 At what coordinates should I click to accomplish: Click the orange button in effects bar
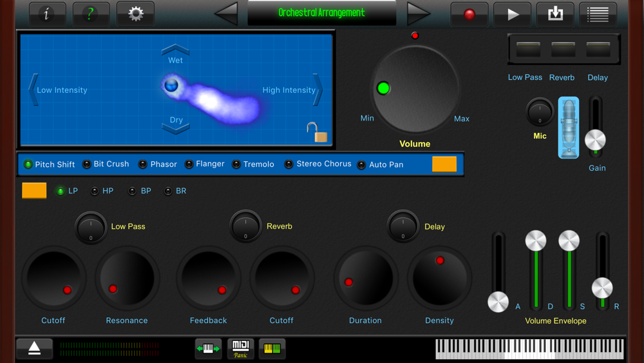444,164
